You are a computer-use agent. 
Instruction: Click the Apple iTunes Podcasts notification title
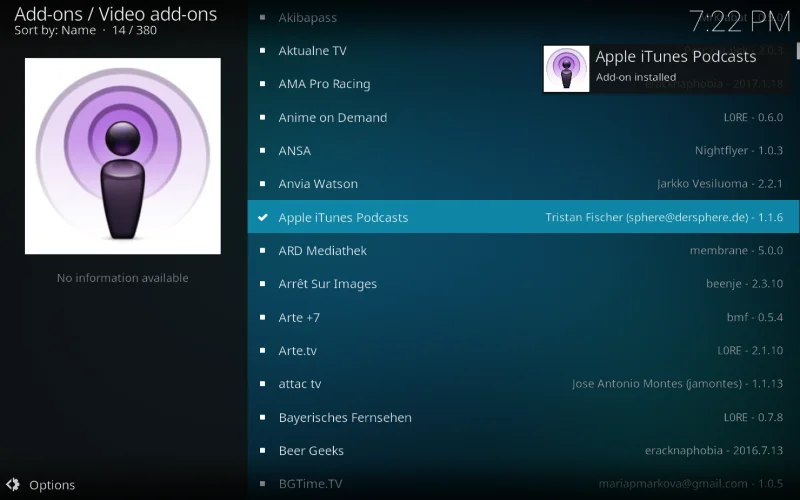pyautogui.click(x=676, y=56)
